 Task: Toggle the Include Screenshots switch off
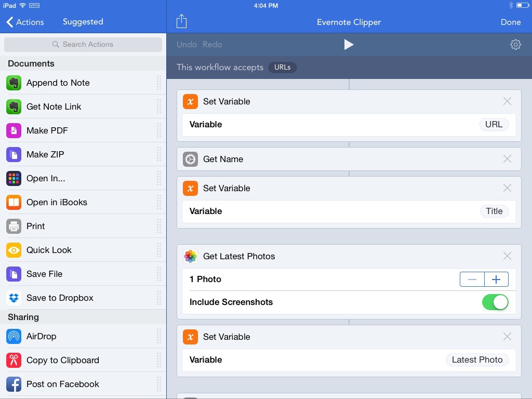pos(495,302)
